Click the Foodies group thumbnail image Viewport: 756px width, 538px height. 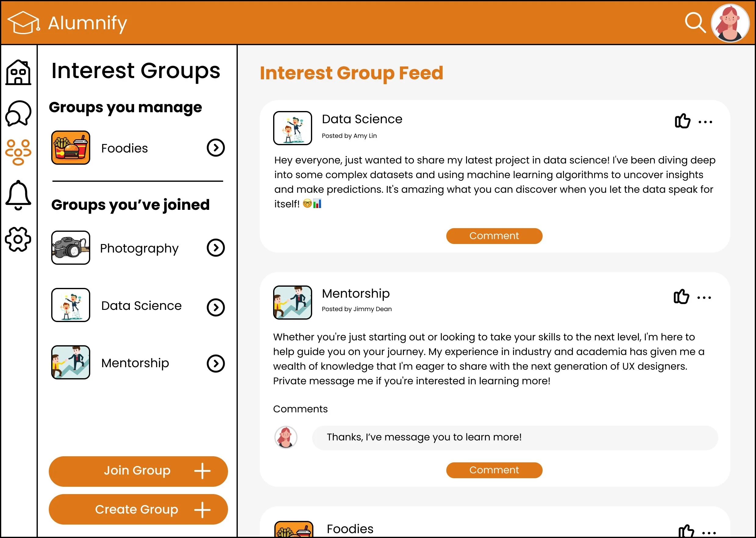70,148
